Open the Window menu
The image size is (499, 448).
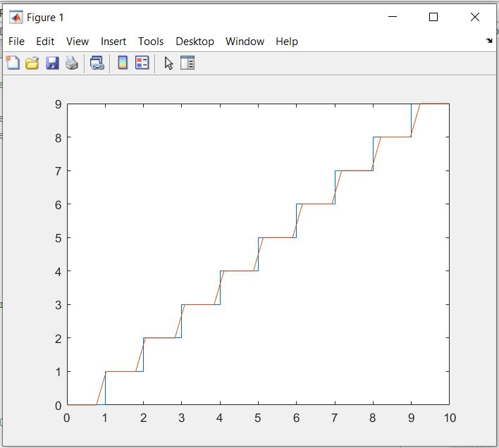click(245, 42)
